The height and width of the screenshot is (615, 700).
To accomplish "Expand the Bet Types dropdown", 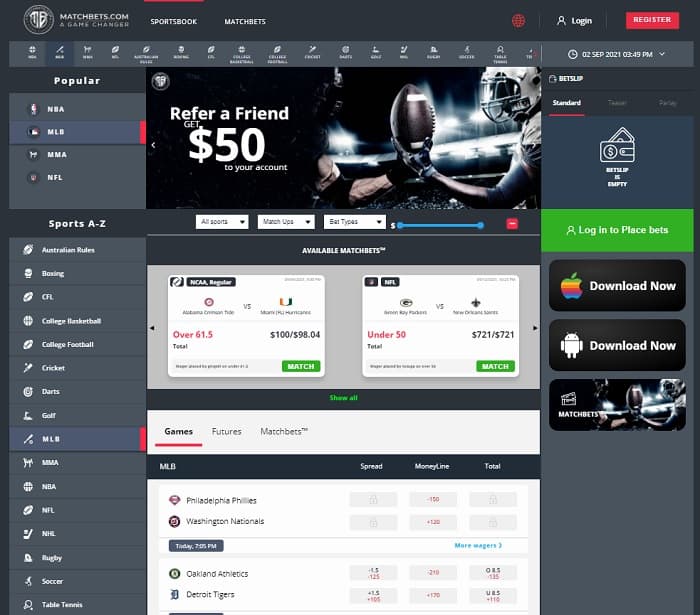I will click(x=354, y=222).
